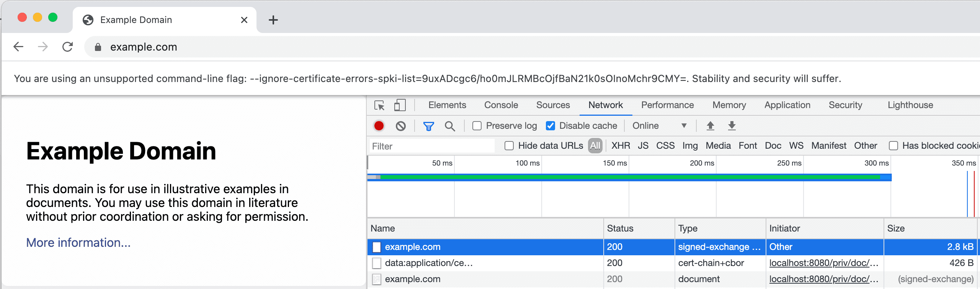The width and height of the screenshot is (980, 289).
Task: Toggle the network filter funnel icon
Action: [428, 126]
